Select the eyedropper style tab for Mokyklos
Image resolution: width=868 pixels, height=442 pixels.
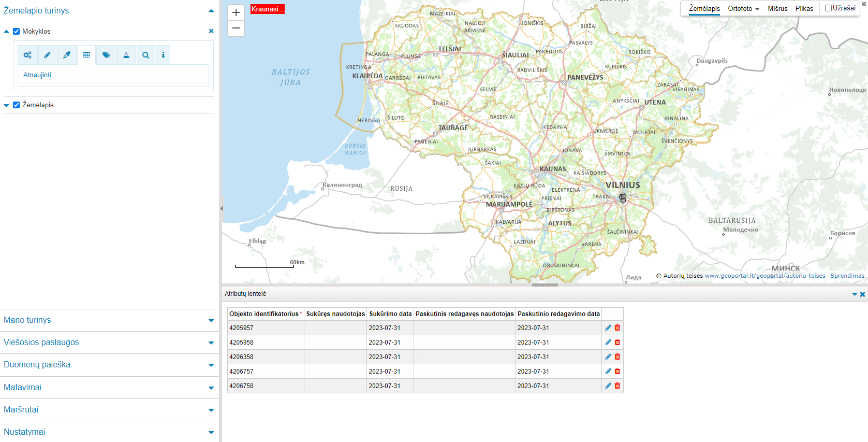click(67, 55)
